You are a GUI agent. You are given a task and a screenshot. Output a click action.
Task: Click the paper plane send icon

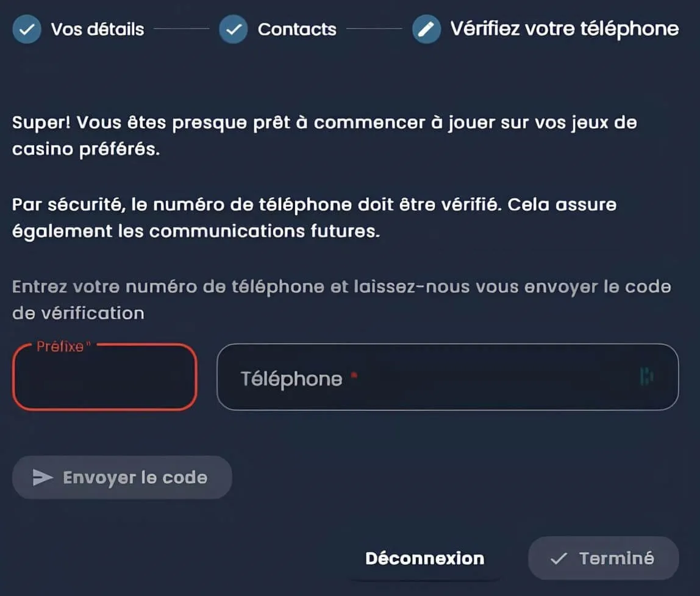pyautogui.click(x=43, y=478)
